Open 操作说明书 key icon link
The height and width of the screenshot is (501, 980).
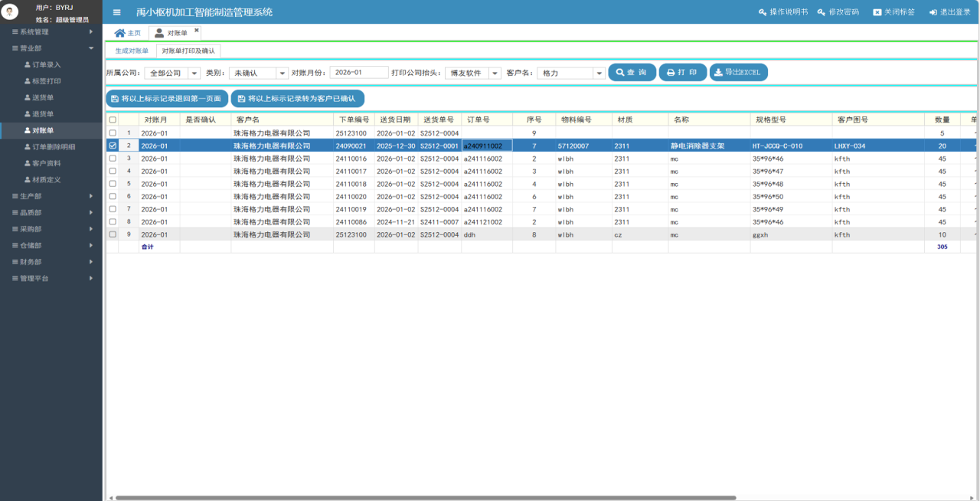point(762,12)
